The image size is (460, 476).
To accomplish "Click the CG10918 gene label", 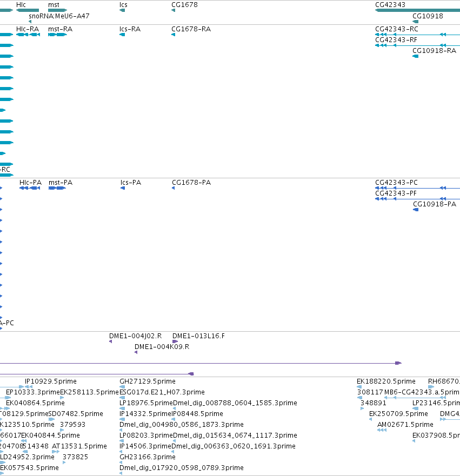I will coord(428,16).
